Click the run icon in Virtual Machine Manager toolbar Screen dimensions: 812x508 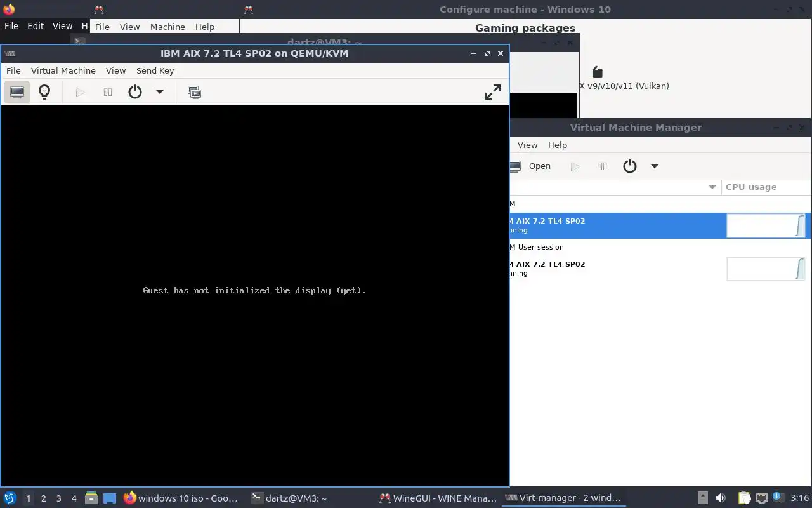575,166
